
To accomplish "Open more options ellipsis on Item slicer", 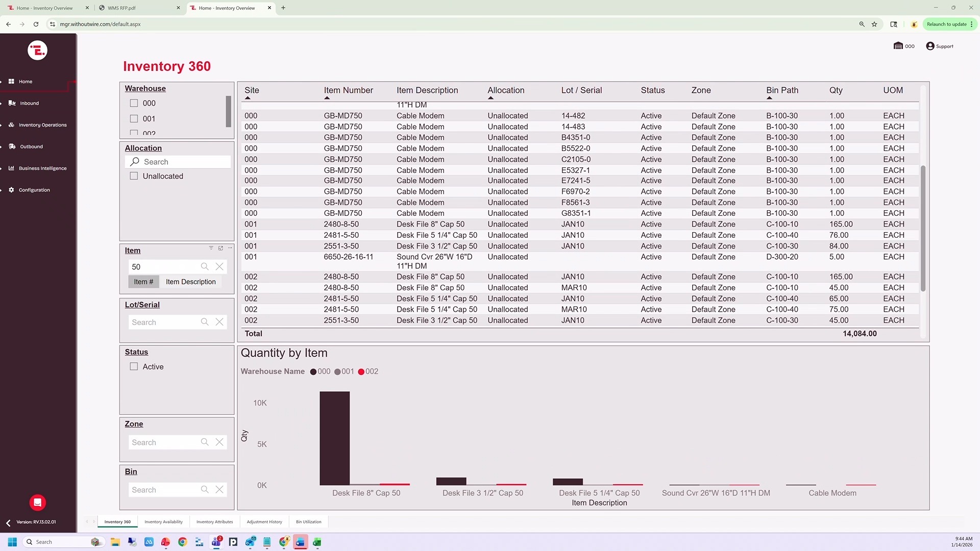I will (230, 248).
